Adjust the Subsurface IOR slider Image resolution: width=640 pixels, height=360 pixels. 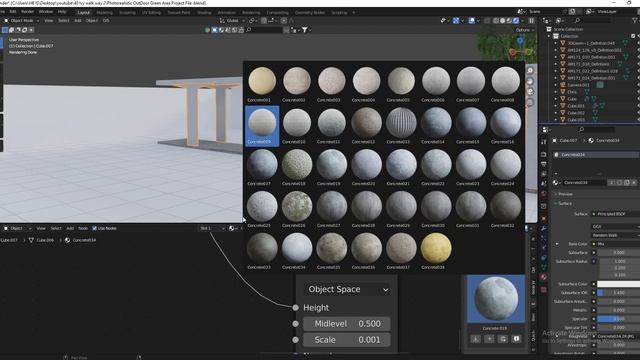pos(618,293)
